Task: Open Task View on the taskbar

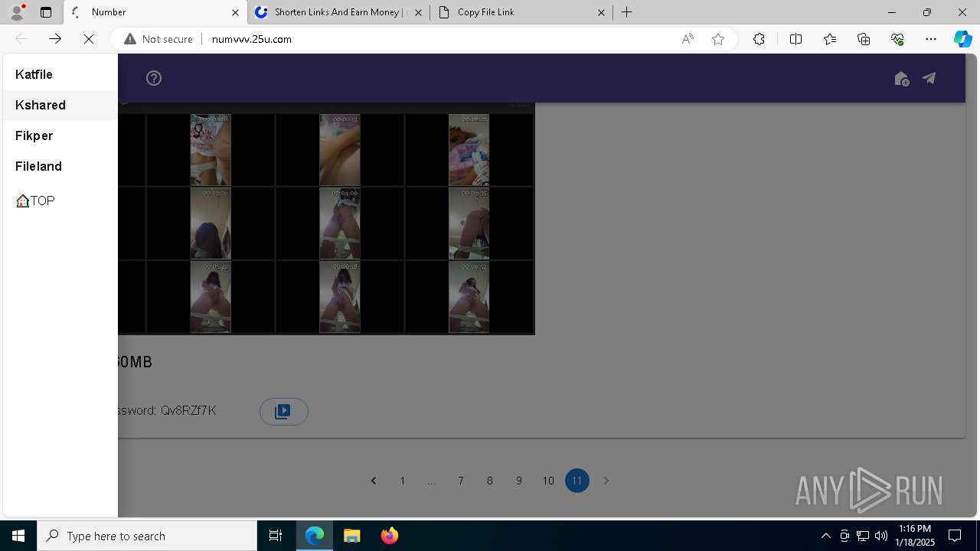Action: pyautogui.click(x=276, y=536)
